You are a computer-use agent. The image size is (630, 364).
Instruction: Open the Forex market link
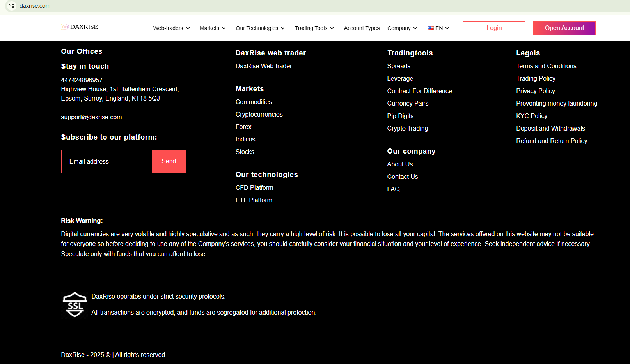pos(243,127)
